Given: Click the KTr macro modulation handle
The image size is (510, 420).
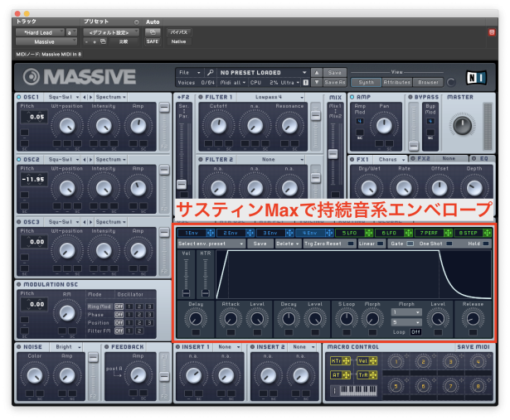Looking at the screenshot, I should point(347,361).
